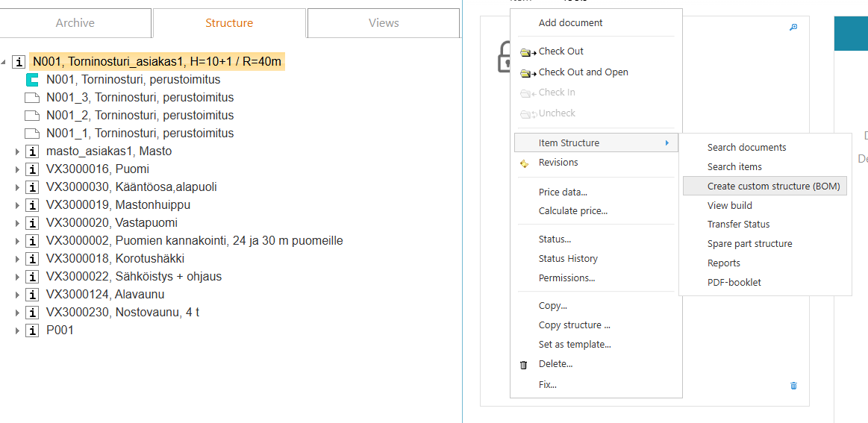The height and width of the screenshot is (423, 868).
Task: Click the Check Out folder icon
Action: (x=528, y=52)
